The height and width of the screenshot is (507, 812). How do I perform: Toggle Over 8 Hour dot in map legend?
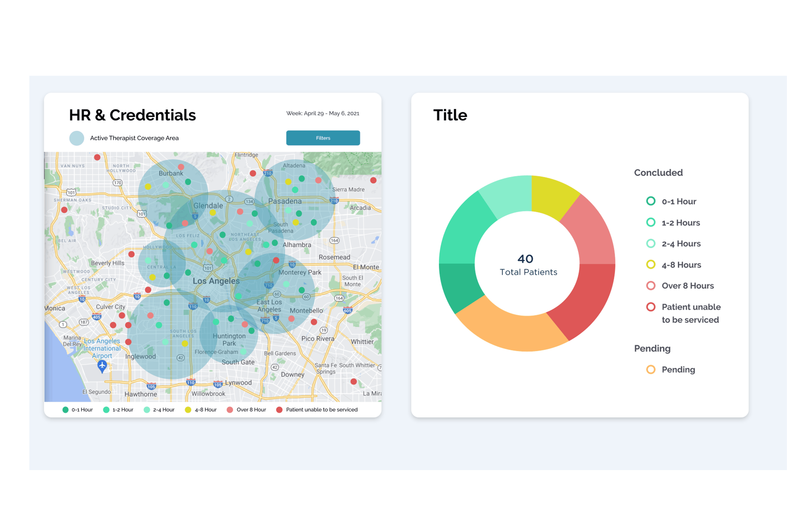tap(230, 410)
